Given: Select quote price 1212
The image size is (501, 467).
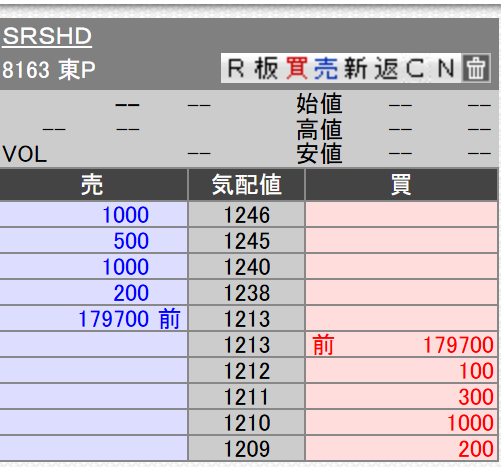Looking at the screenshot, I should [x=247, y=371].
